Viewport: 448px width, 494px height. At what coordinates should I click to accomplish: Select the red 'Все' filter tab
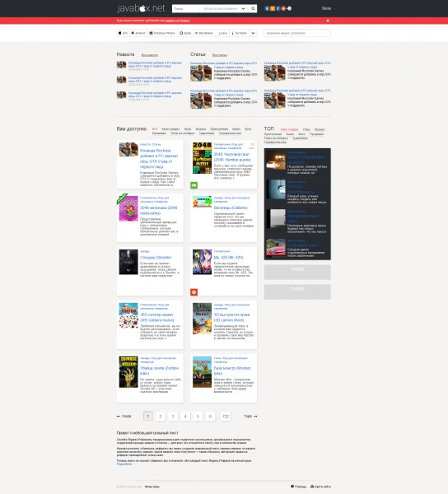click(155, 129)
